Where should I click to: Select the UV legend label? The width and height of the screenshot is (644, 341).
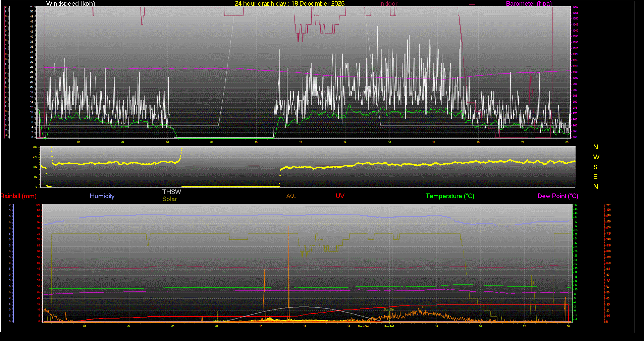[340, 196]
